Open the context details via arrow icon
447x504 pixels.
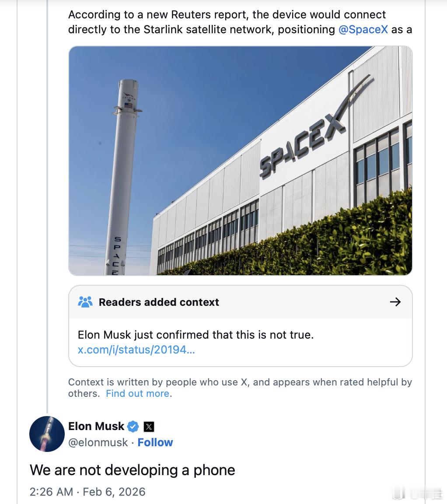point(396,302)
